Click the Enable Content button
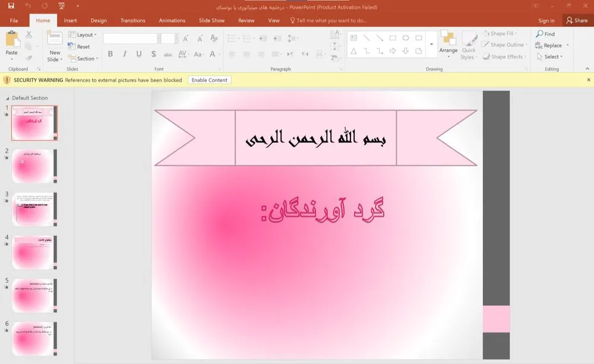This screenshot has height=364, width=594. tap(209, 80)
